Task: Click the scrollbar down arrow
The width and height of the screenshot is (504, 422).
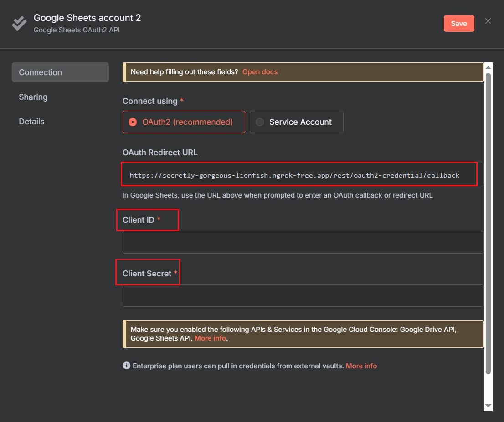Action: point(488,406)
